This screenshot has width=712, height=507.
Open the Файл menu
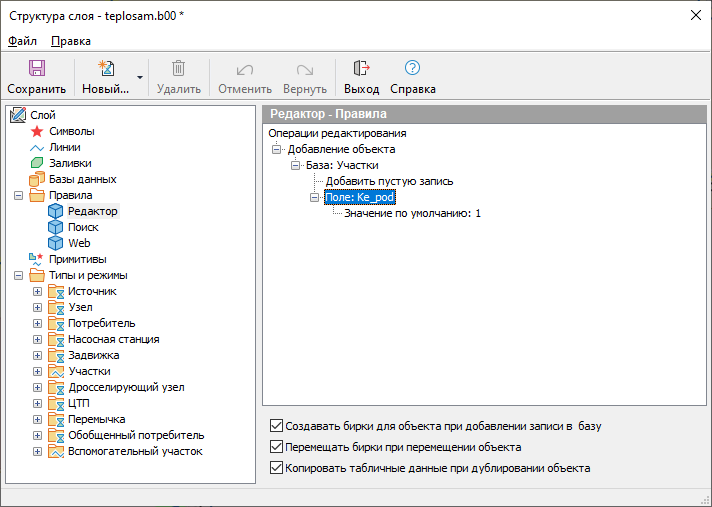point(22,41)
